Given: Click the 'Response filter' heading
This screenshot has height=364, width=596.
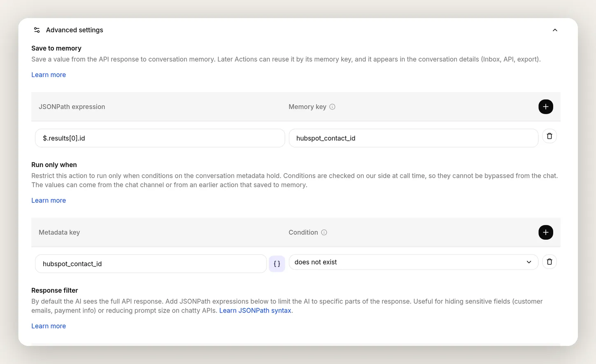Looking at the screenshot, I should (54, 290).
